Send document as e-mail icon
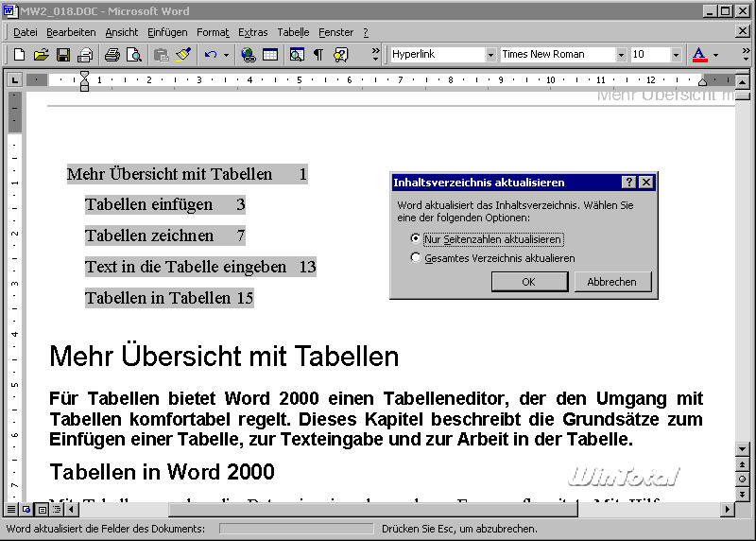Image resolution: width=756 pixels, height=541 pixels. pos(85,55)
